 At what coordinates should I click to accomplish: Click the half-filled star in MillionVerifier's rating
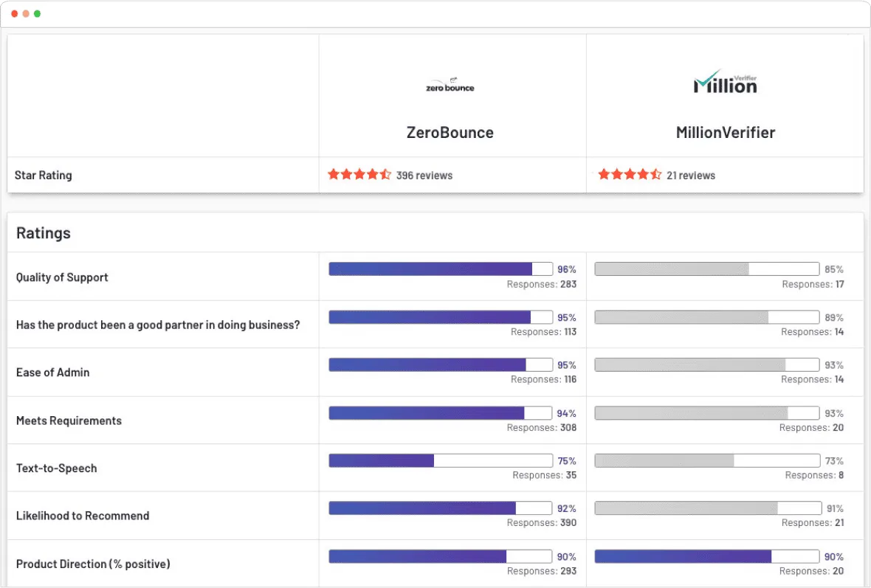(657, 174)
